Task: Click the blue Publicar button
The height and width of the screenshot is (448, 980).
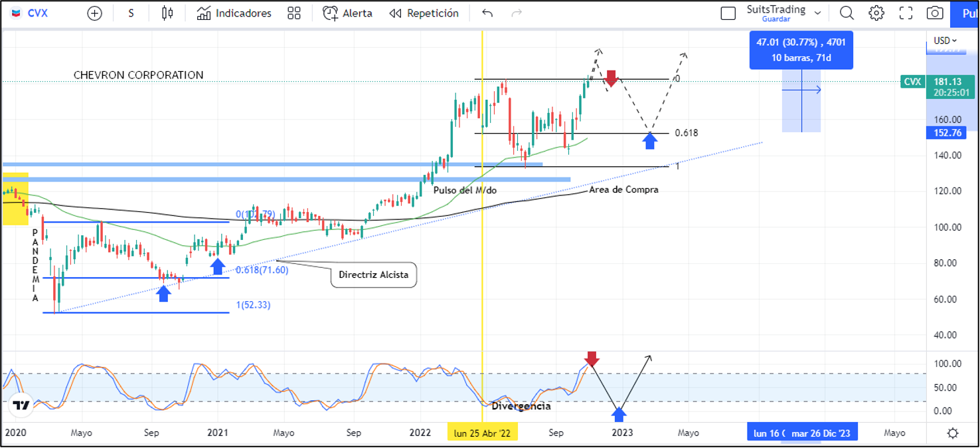Action: tap(967, 13)
